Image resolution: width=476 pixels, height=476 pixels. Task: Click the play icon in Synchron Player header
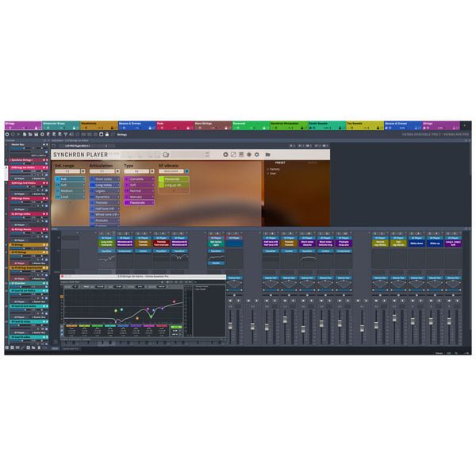click(x=225, y=154)
